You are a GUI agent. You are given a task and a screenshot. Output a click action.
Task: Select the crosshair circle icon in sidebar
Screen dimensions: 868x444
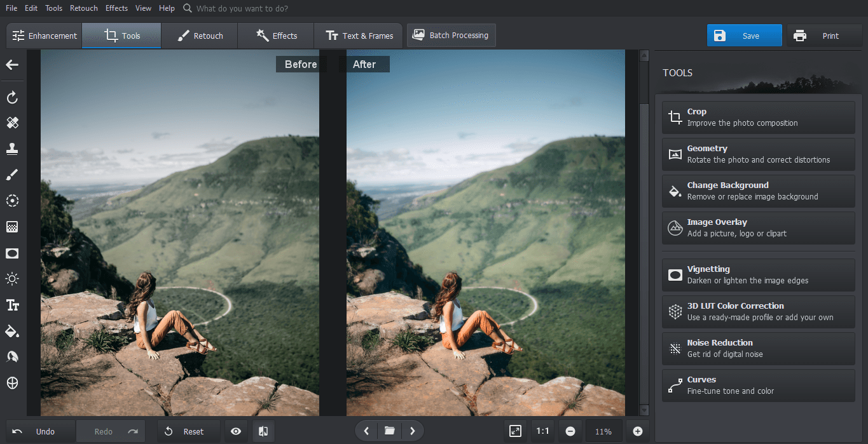(12, 383)
